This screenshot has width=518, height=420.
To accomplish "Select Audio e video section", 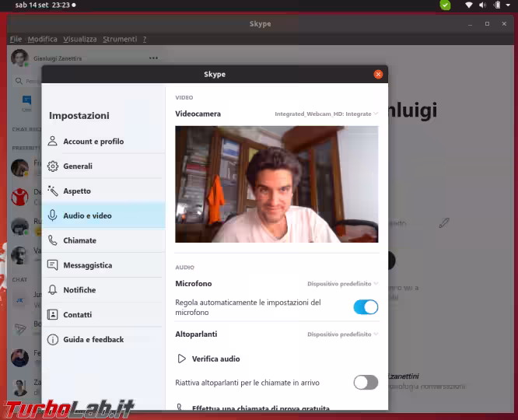I will [x=103, y=215].
